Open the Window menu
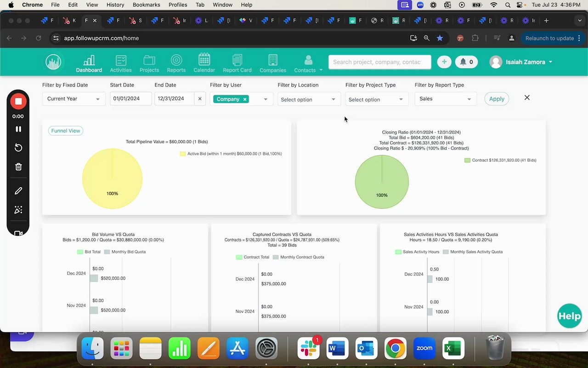Viewport: 588px width, 368px height. (x=222, y=5)
